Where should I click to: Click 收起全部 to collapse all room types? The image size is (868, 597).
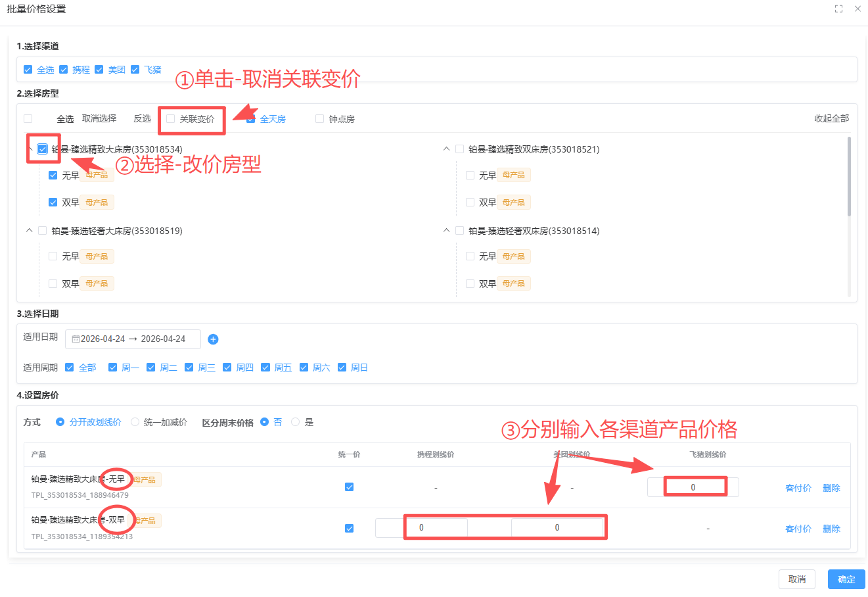[x=832, y=118]
